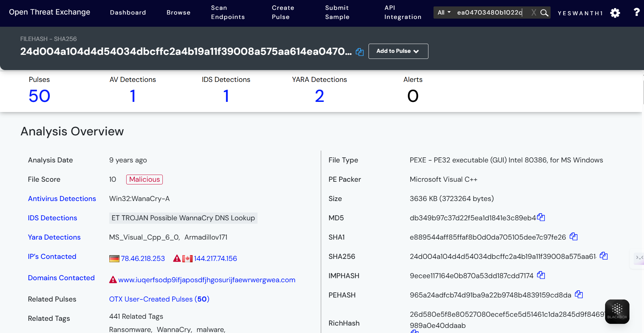The image size is (644, 333).
Task: Open the All search type dropdown
Action: click(444, 13)
